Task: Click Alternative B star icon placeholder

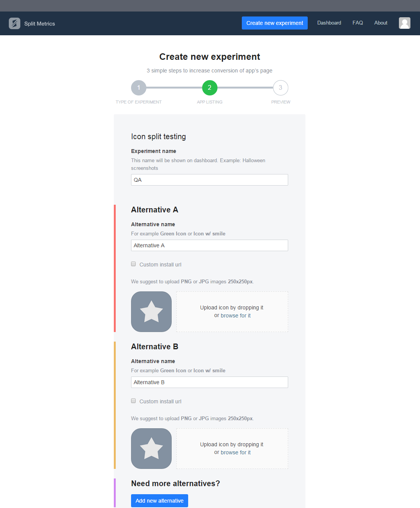Action: coord(151,449)
